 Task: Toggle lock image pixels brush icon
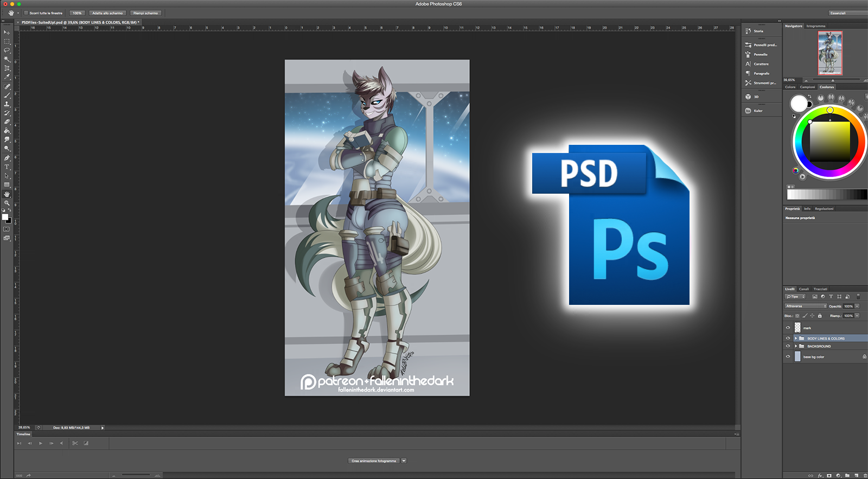point(805,316)
